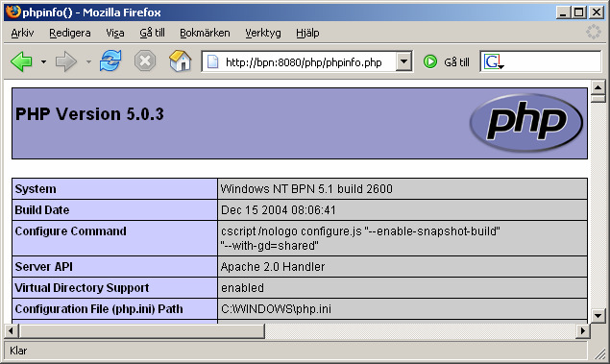Click the cscript /nologo configure.js value
610x364 pixels.
[x=360, y=238]
